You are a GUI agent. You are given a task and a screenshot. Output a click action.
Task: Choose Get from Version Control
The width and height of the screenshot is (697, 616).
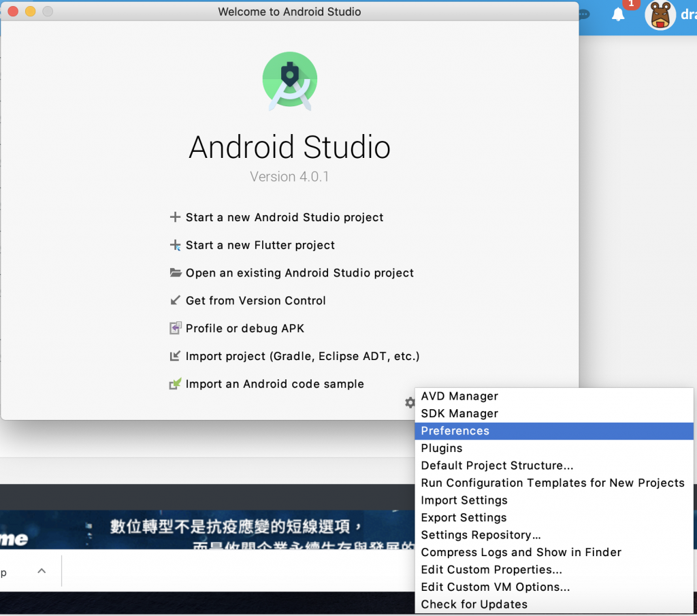point(256,301)
